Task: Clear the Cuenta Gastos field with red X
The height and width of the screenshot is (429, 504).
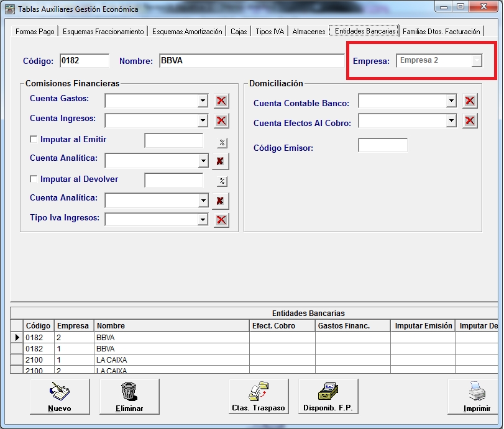Action: tap(221, 101)
